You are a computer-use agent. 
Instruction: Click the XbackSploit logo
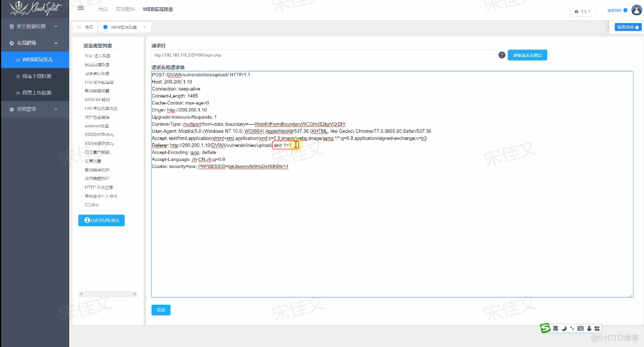(x=34, y=9)
